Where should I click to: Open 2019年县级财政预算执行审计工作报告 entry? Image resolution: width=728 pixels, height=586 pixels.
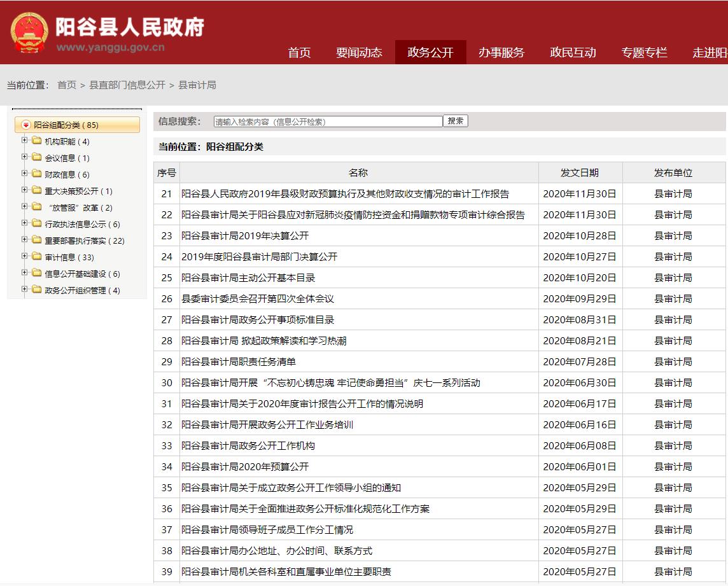click(345, 193)
